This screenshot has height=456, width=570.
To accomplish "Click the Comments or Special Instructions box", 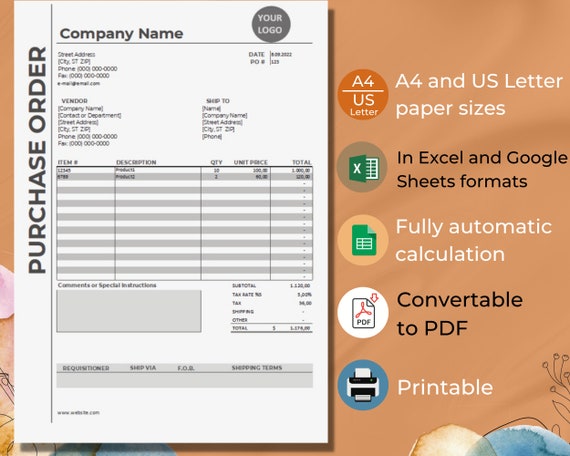I will pos(129,311).
